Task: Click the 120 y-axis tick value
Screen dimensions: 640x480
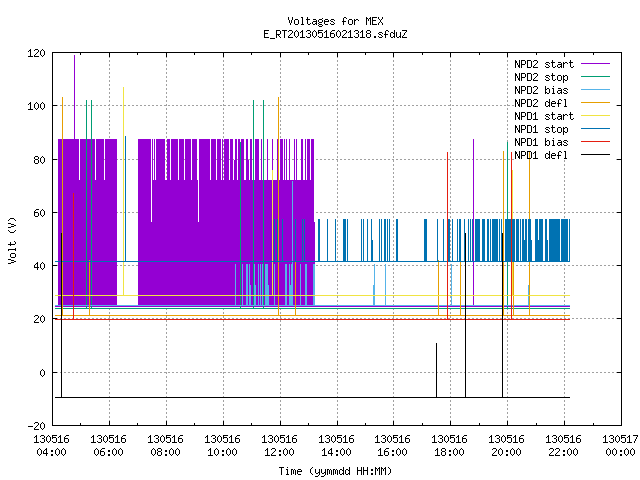Action: [36, 53]
